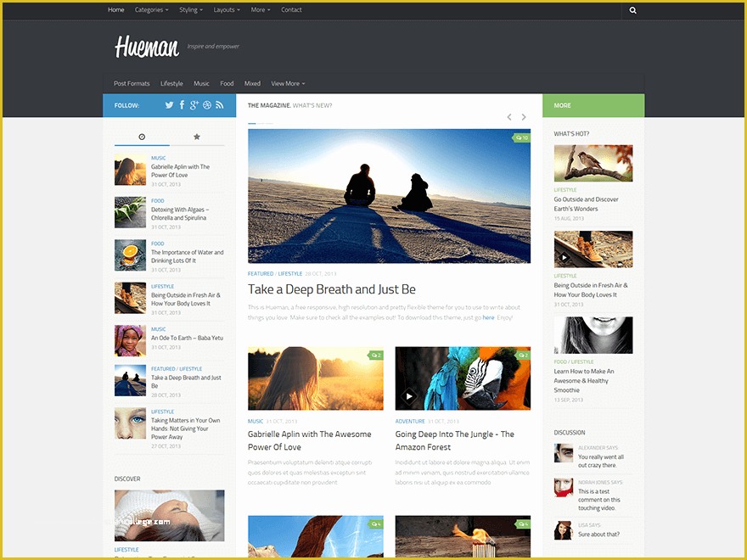
Task: Click the green MORE sidebar header
Action: pyautogui.click(x=593, y=105)
